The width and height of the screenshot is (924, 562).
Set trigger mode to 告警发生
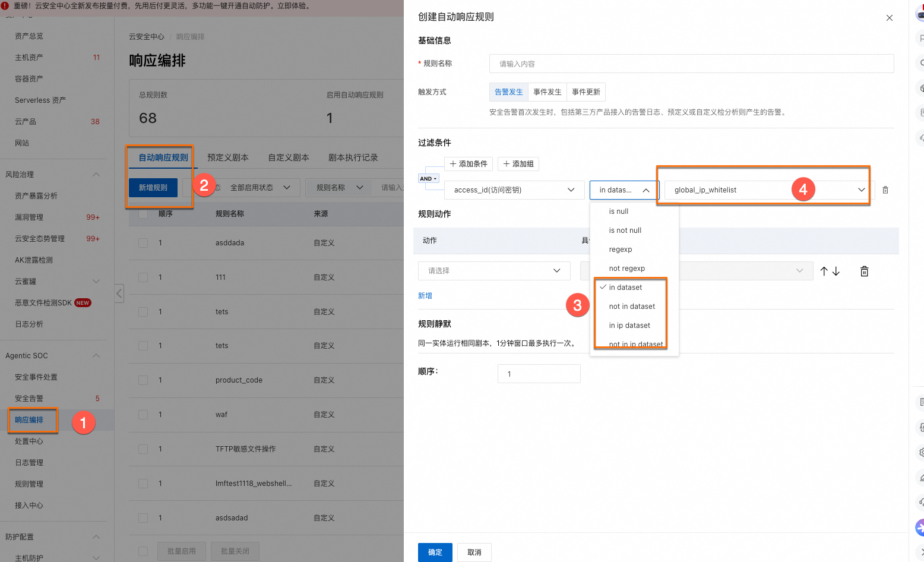509,92
